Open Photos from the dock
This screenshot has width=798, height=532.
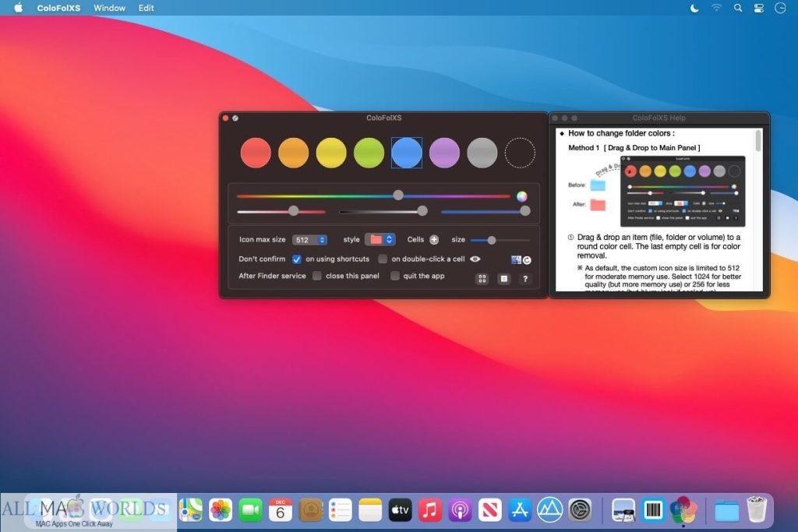[x=221, y=510]
